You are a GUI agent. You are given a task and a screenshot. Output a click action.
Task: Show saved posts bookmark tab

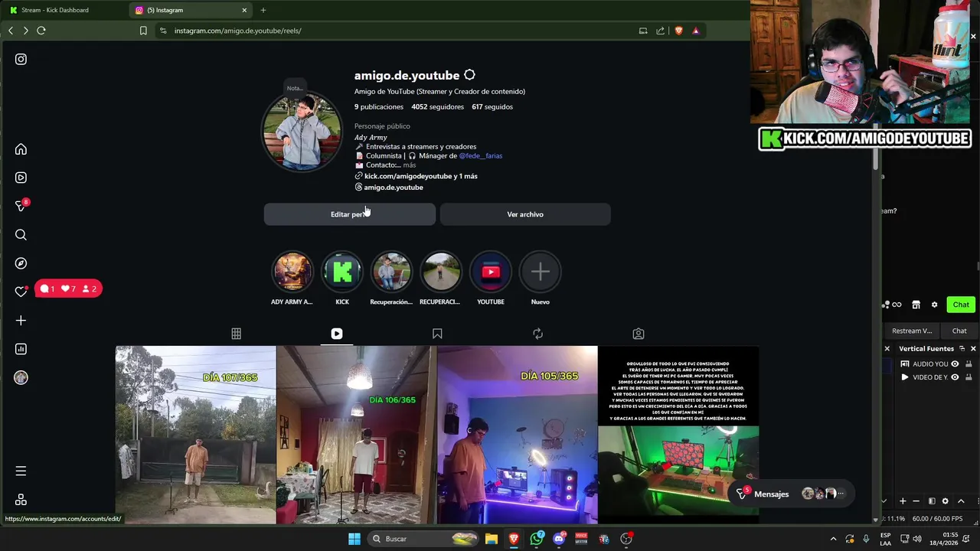437,334
